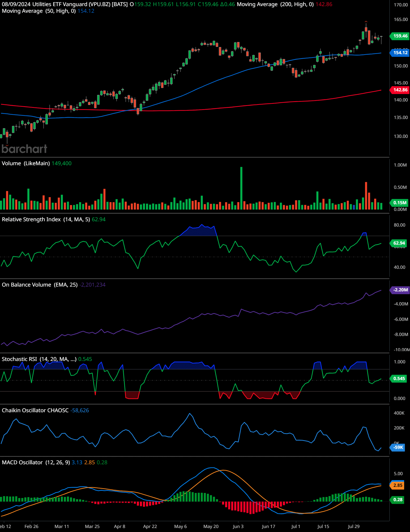This screenshot has width=410, height=532.
Task: Click the green 0.28 MACD histogram tag
Action: pyautogui.click(x=397, y=500)
